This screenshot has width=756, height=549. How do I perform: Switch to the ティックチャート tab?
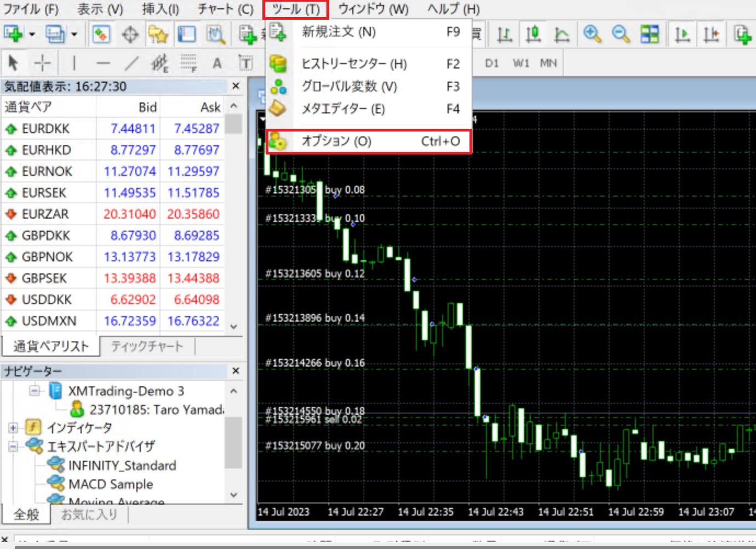pyautogui.click(x=147, y=346)
